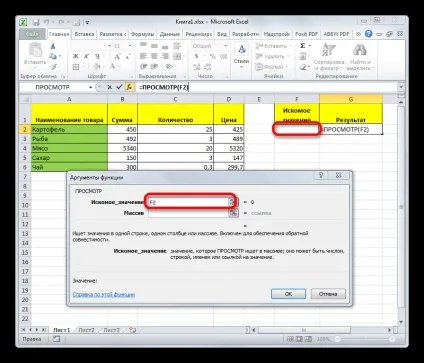Align text right icon in ribbon
Screen dimensions: 424x363
[x=165, y=56]
